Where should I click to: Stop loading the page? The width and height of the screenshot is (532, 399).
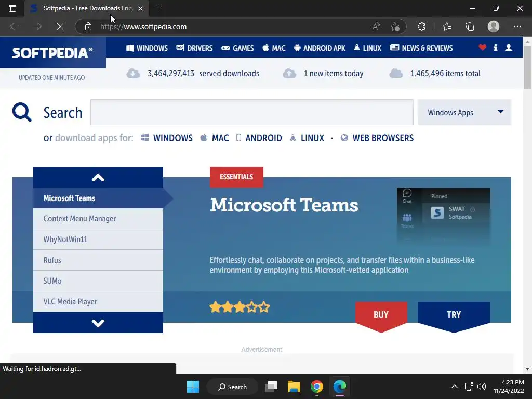(x=60, y=26)
